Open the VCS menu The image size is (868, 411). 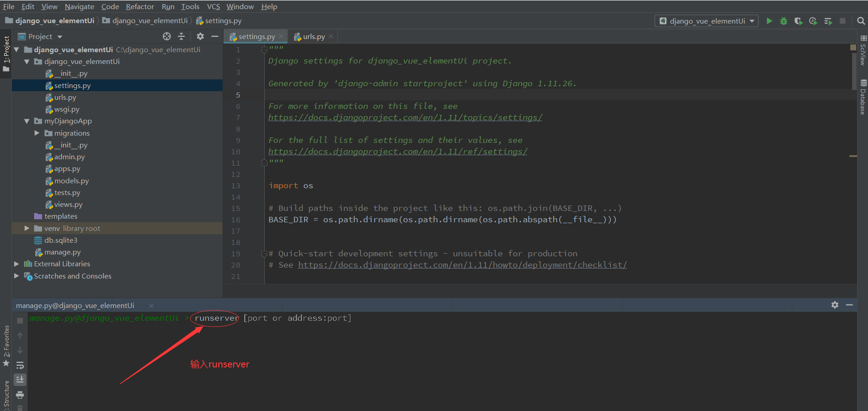click(213, 6)
